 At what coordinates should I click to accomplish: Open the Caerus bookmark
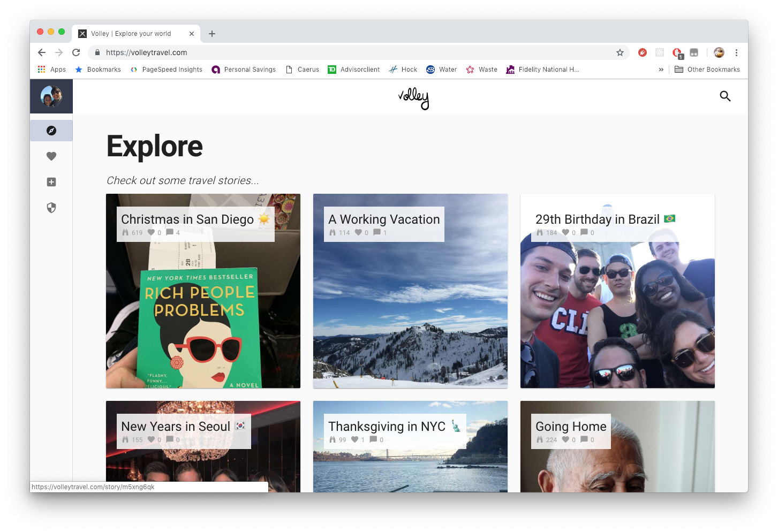pyautogui.click(x=303, y=70)
